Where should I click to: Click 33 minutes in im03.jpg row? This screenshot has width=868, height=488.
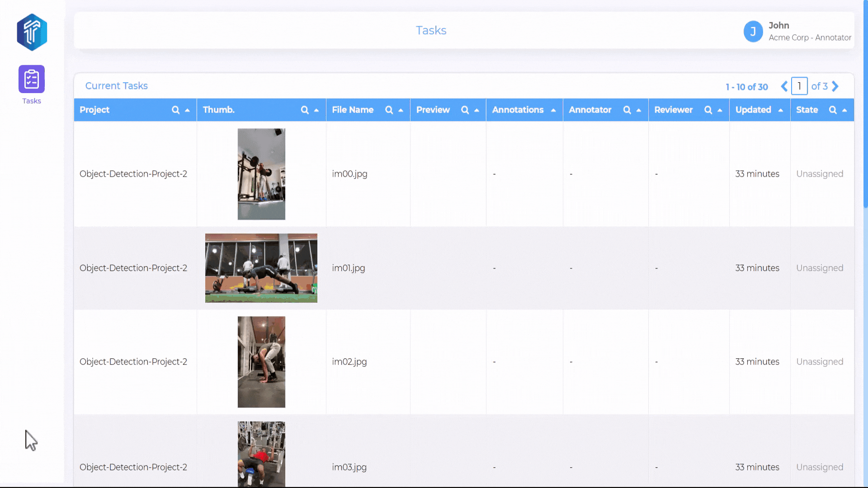(757, 467)
